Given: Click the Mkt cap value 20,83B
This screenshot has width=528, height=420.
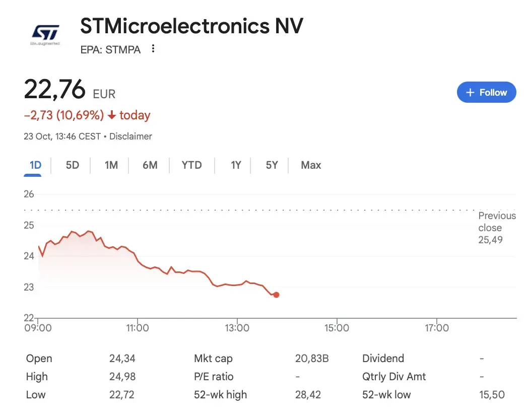Looking at the screenshot, I should [312, 358].
